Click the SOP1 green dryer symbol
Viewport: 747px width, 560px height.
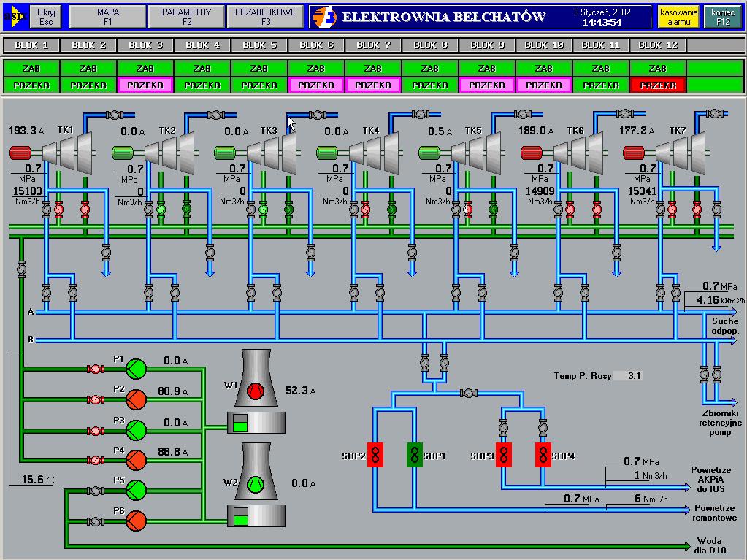click(415, 455)
